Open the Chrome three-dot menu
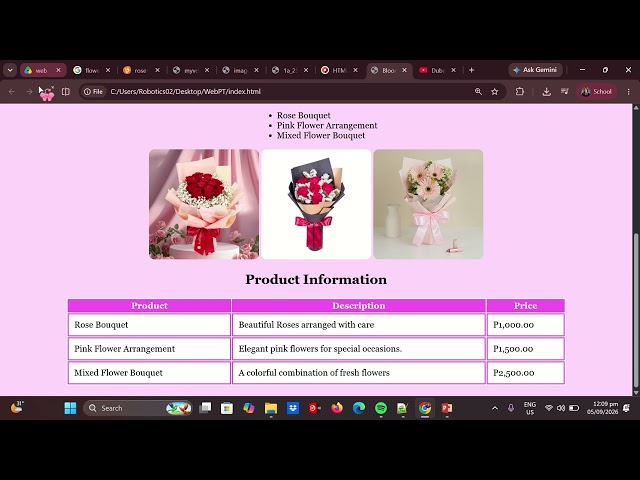The height and width of the screenshot is (480, 640). [629, 91]
